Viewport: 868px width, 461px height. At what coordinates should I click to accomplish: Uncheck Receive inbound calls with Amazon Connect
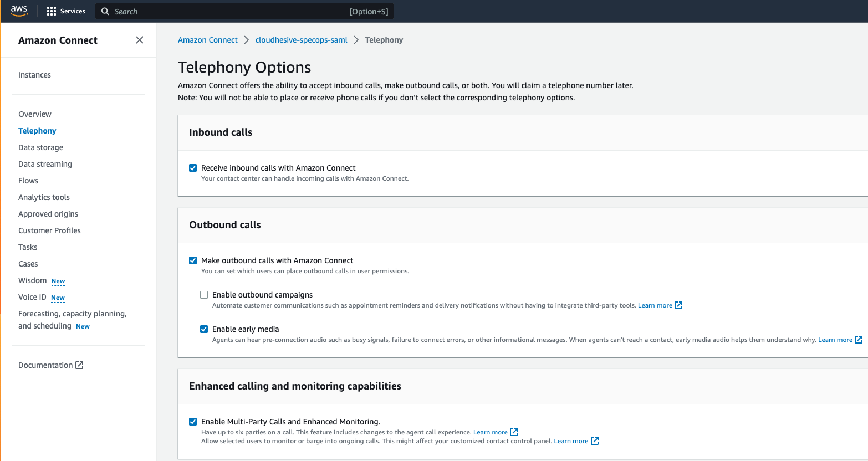[193, 168]
